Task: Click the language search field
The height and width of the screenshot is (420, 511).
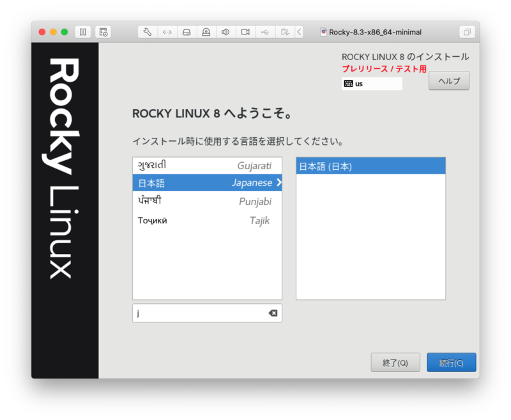Action: [x=207, y=313]
